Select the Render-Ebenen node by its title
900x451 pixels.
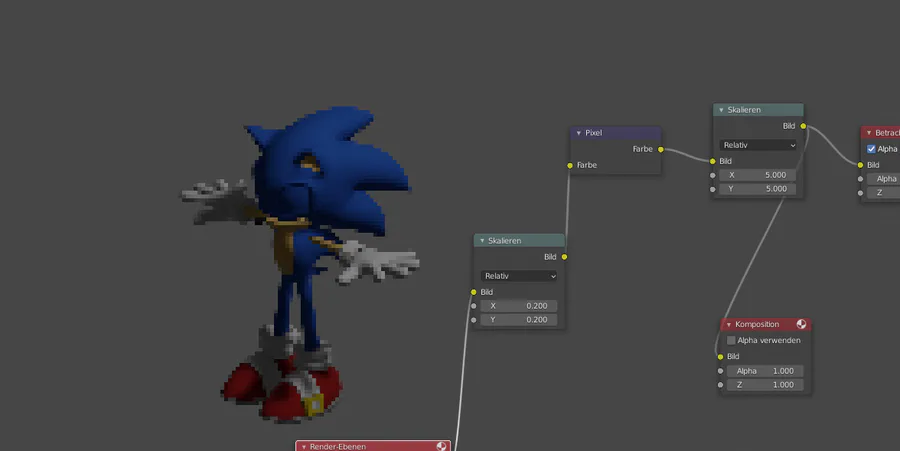(x=338, y=447)
